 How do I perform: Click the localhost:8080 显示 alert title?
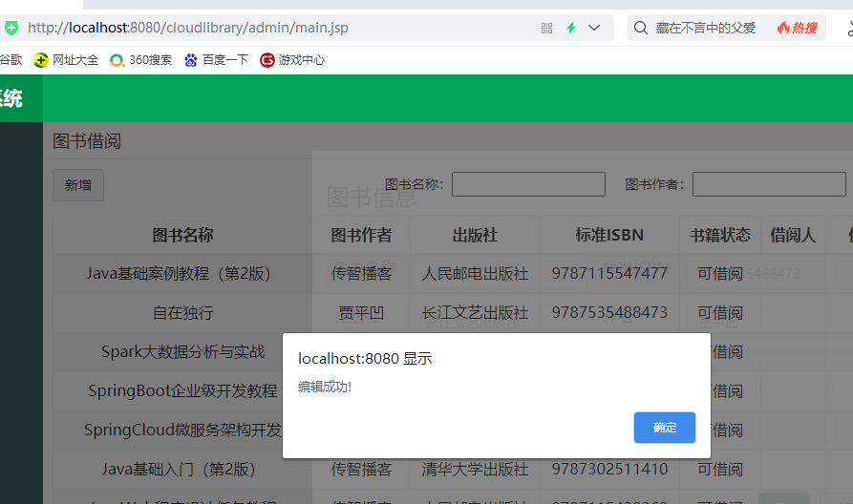[x=365, y=359]
